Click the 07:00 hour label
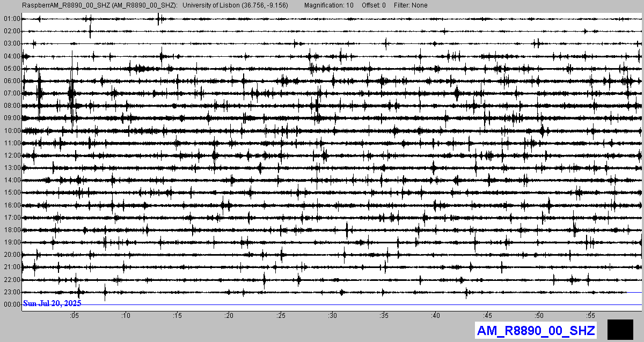This screenshot has width=644, height=342. (x=12, y=93)
